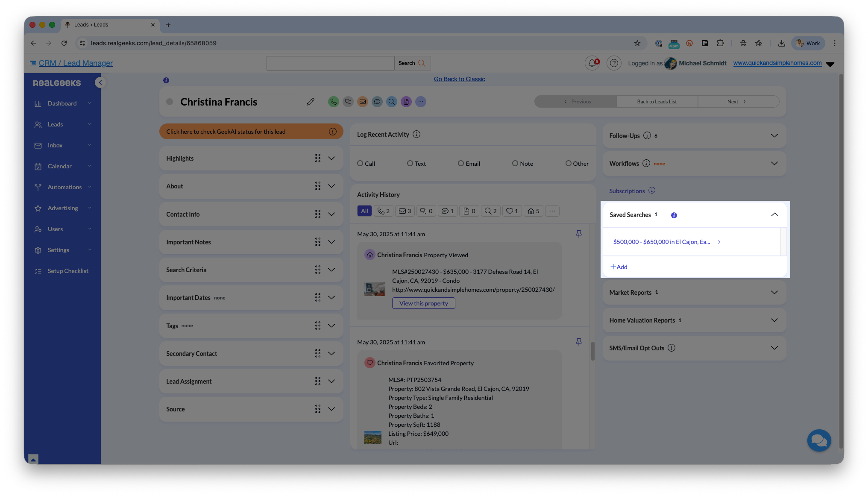Click the green phone call icon

333,102
